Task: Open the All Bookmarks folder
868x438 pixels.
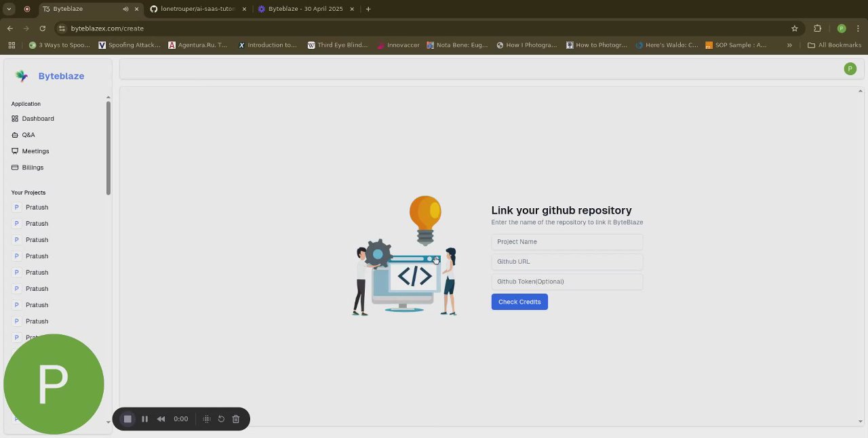Action: 834,45
